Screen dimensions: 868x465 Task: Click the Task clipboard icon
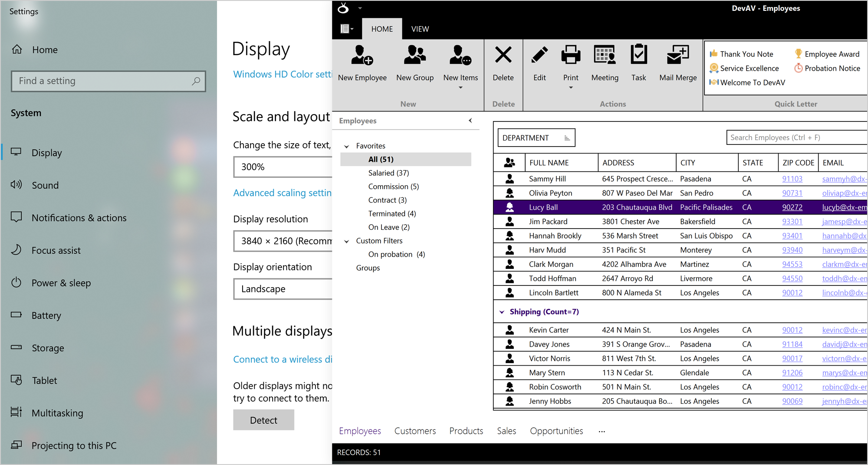click(638, 56)
